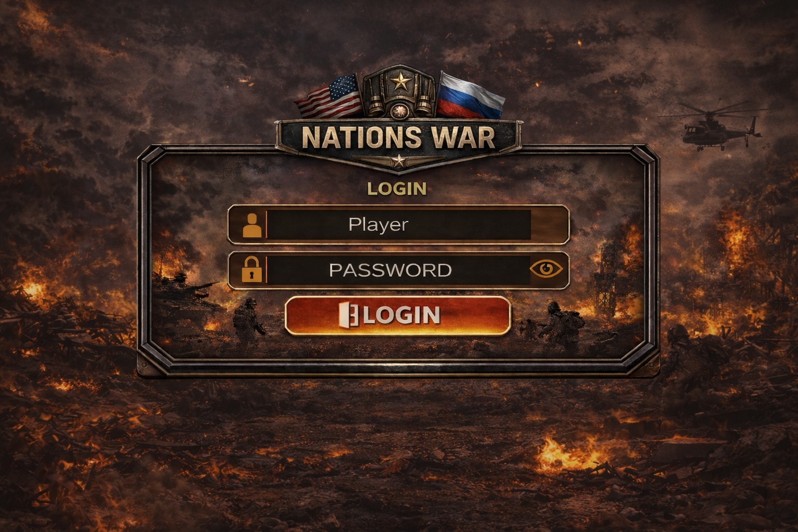Focus the Player username input field
Image resolution: width=798 pixels, height=532 pixels.
pos(398,224)
